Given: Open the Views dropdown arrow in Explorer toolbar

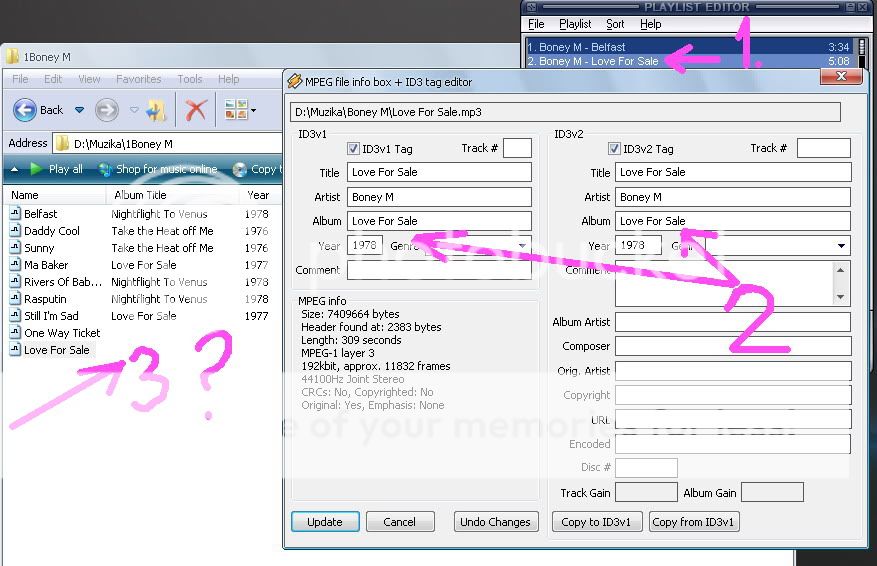Looking at the screenshot, I should (x=254, y=110).
